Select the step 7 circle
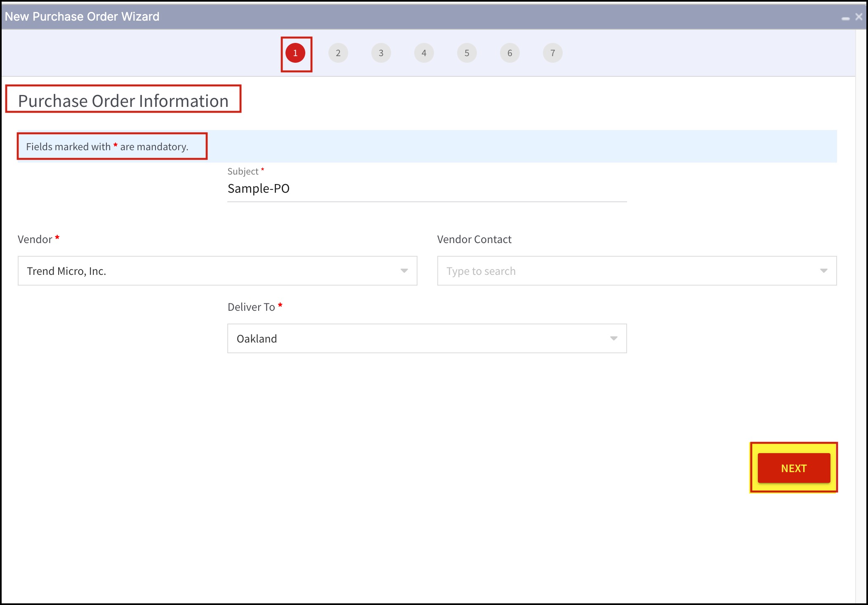Image resolution: width=868 pixels, height=605 pixels. coord(552,53)
